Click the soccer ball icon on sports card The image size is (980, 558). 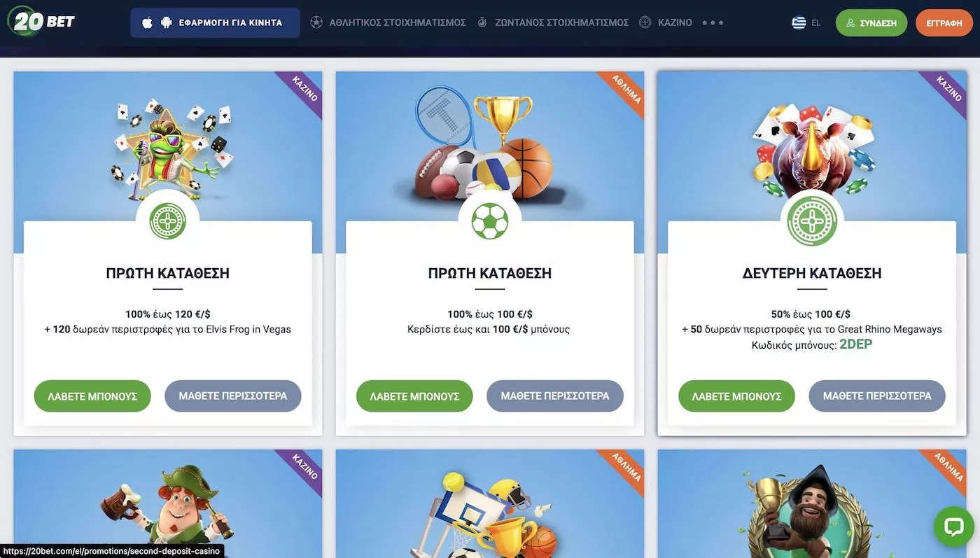490,221
